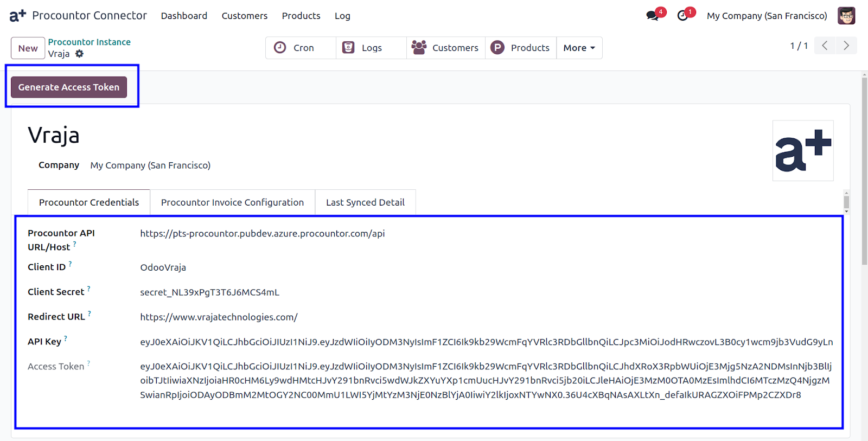Click the Access Token text value
The height and width of the screenshot is (441, 868).
tap(486, 381)
